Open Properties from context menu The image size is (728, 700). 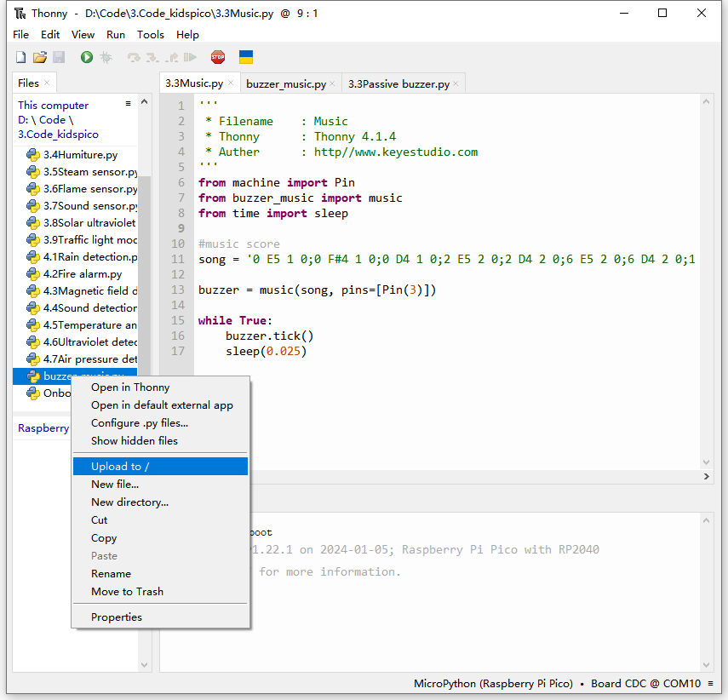(160, 617)
